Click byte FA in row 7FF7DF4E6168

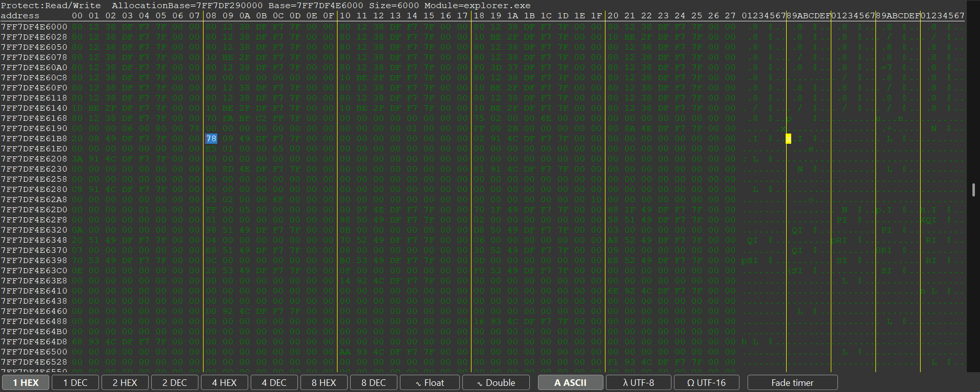click(228, 118)
